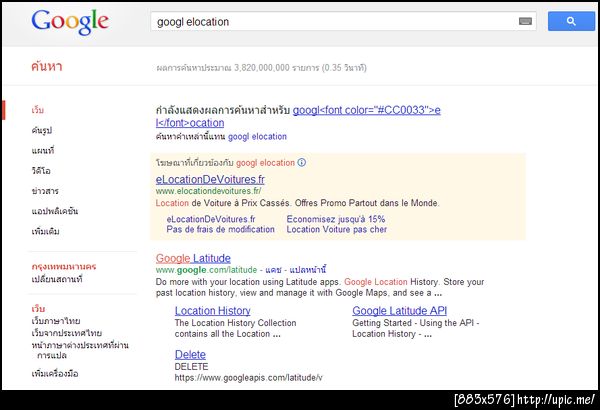Open the eLocationDeVoitures.fr ad title
Screen dimensions: 600x410
210,179
